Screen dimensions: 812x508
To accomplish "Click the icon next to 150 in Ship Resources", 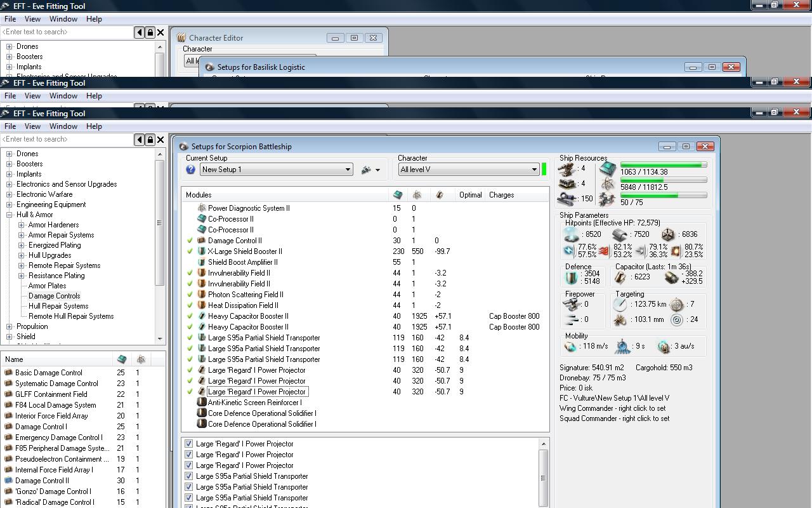I will coord(566,199).
